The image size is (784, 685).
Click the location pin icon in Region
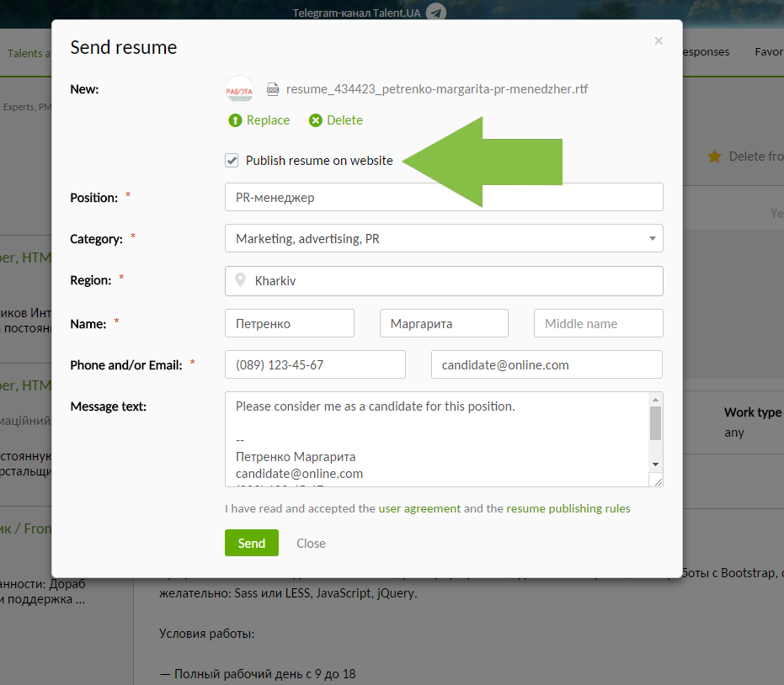pos(241,279)
